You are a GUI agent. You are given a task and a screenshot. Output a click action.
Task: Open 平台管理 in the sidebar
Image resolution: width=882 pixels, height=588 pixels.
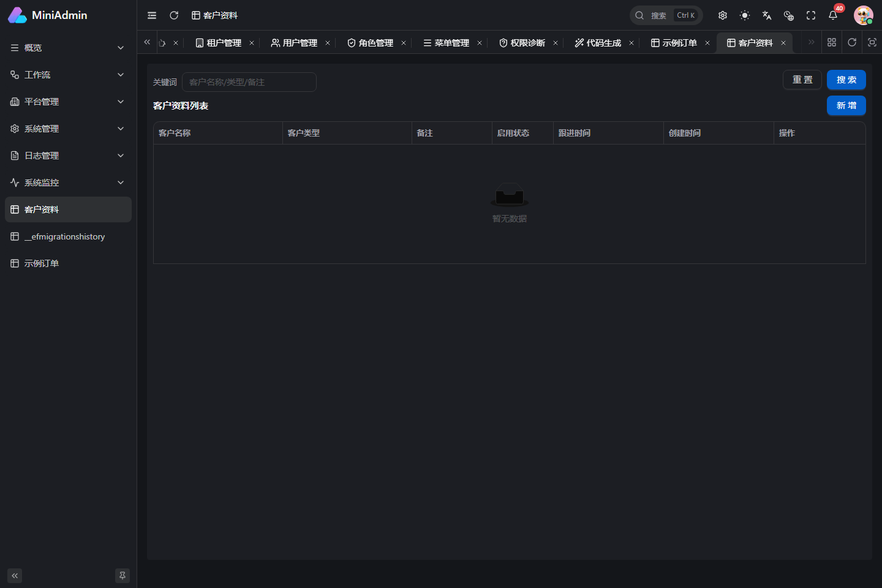68,102
